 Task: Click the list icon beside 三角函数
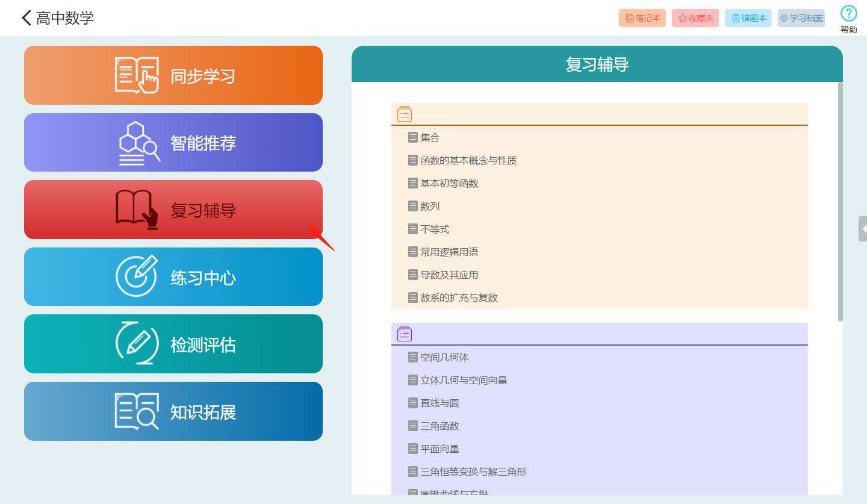point(413,426)
